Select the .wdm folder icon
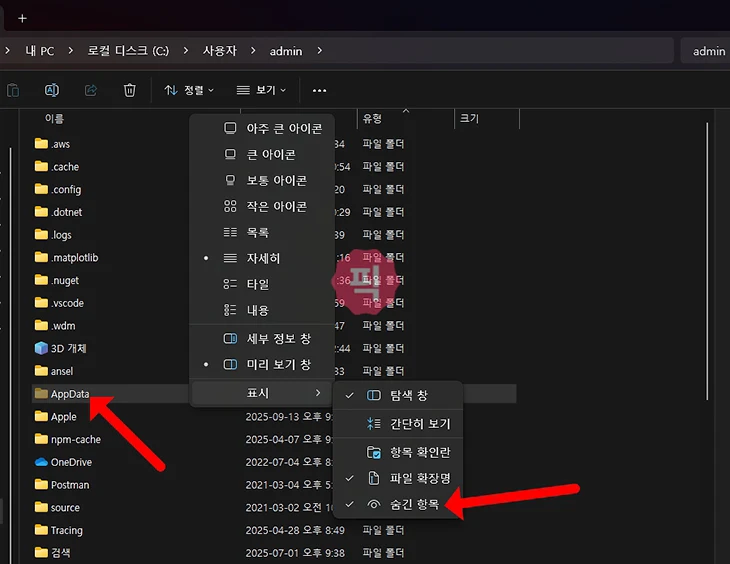The width and height of the screenshot is (730, 564). [41, 325]
